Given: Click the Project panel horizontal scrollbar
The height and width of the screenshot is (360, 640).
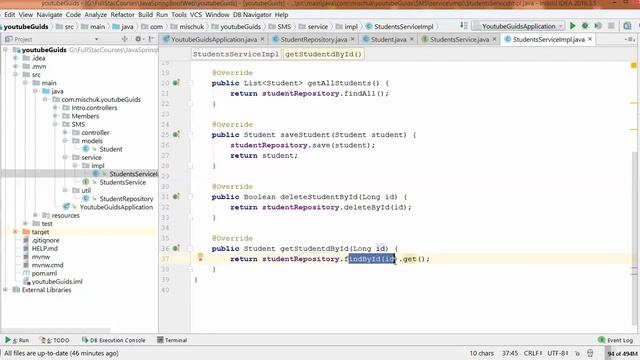Looking at the screenshot, I should click(56, 330).
